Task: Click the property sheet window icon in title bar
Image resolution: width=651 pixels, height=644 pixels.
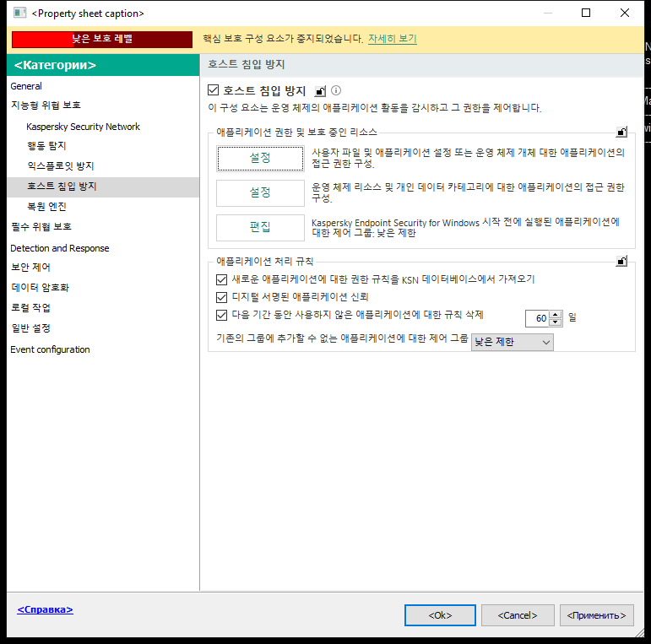Action: pos(19,13)
